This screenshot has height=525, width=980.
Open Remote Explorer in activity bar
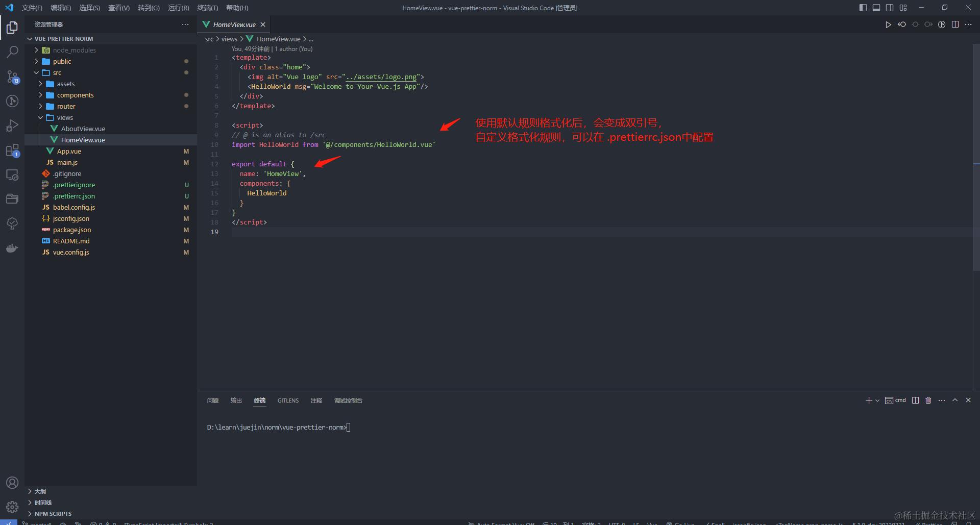pyautogui.click(x=12, y=174)
